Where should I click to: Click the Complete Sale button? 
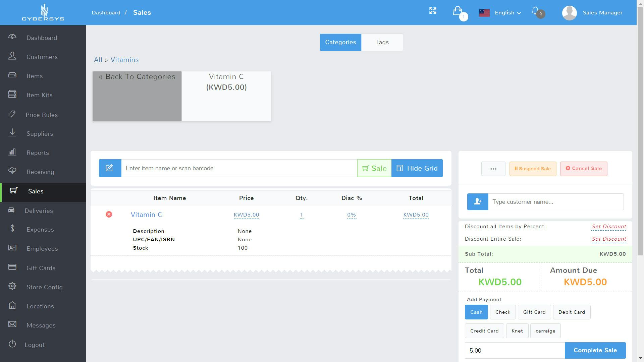click(595, 350)
